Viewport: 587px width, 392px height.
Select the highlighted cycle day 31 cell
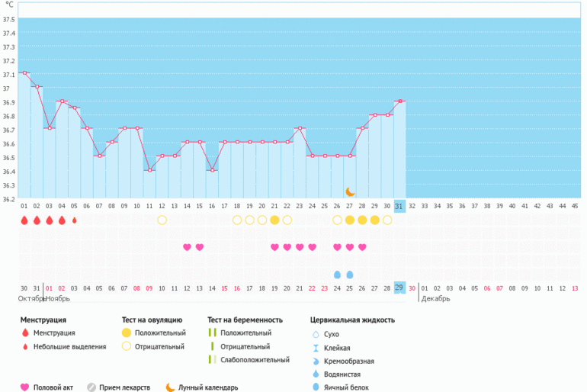point(399,206)
